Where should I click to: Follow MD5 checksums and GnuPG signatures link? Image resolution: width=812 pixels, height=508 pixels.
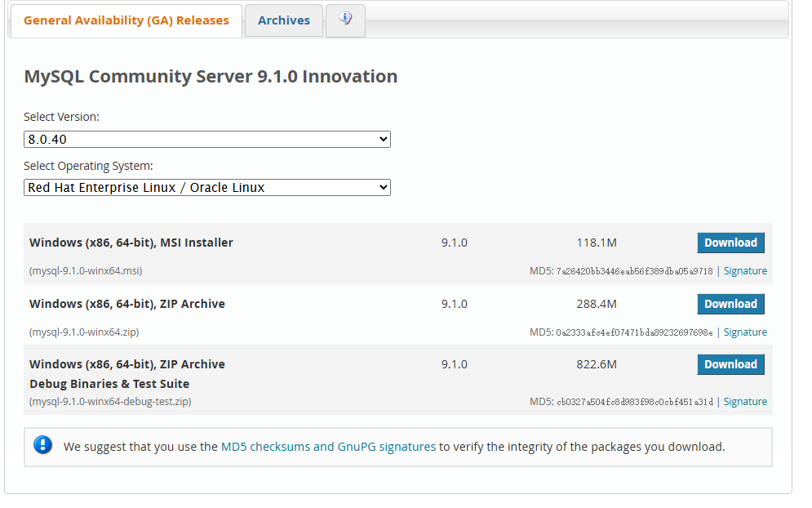[328, 447]
